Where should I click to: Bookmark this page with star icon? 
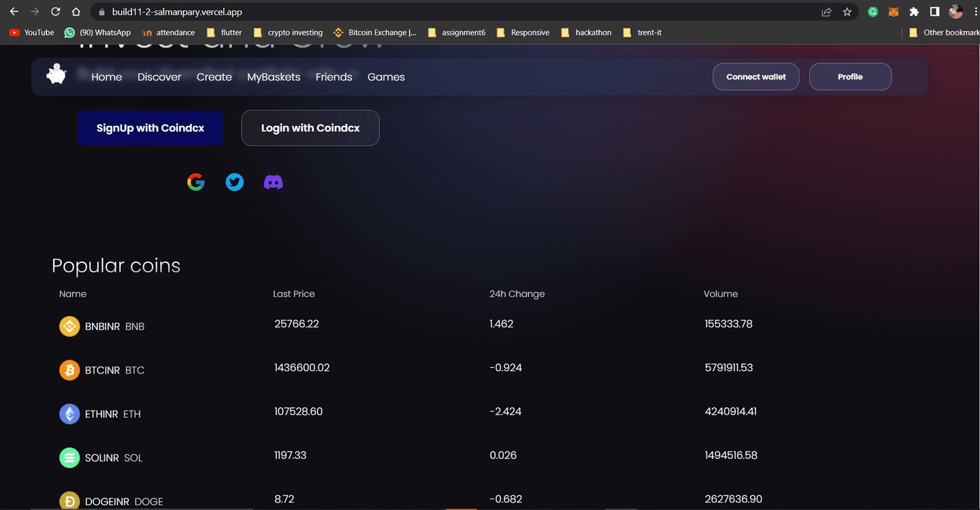coord(847,12)
